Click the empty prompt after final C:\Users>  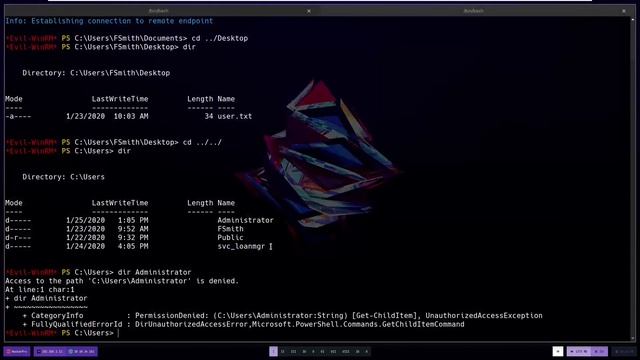[x=119, y=333]
